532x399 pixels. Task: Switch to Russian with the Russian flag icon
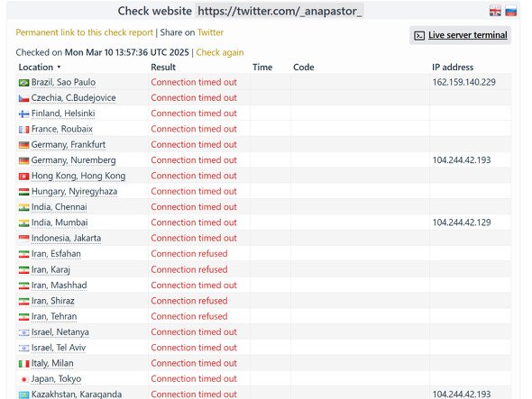point(510,11)
